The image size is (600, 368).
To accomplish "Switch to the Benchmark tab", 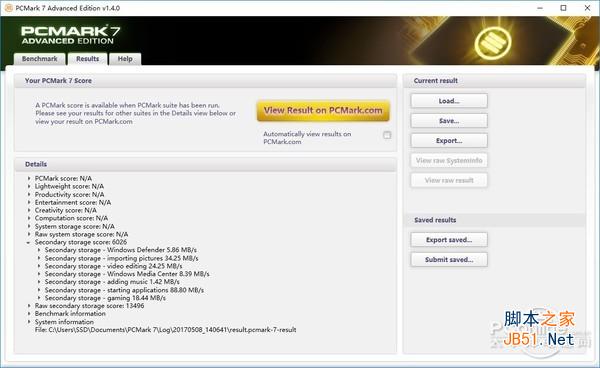I will 40,59.
